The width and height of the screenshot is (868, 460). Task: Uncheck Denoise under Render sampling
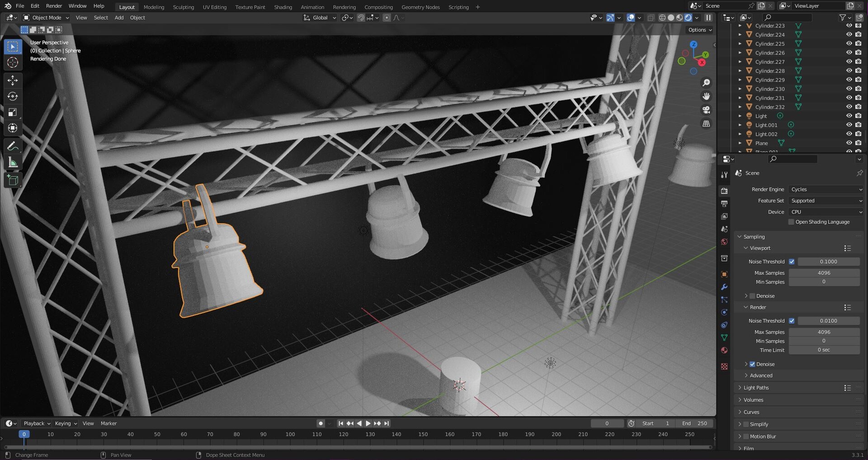click(753, 364)
